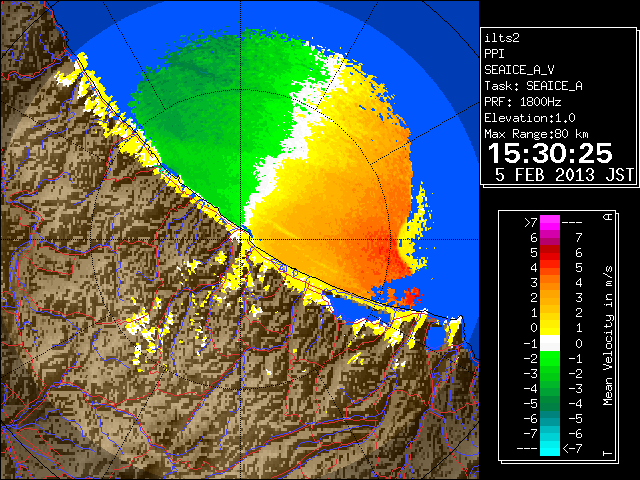
Task: Click the cyan band at the color bar bottom
Action: (x=550, y=448)
